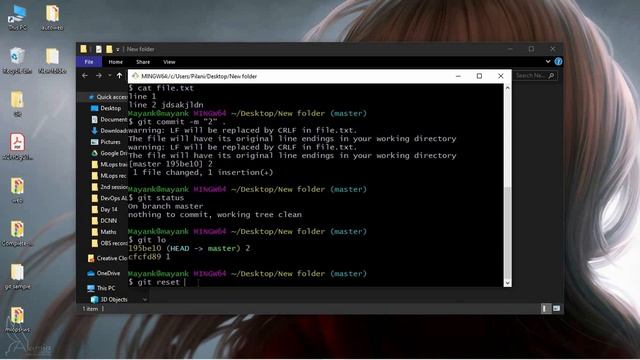Image resolution: width=640 pixels, height=360 pixels.
Task: Open the Home ribbon tab
Action: pyautogui.click(x=116, y=62)
